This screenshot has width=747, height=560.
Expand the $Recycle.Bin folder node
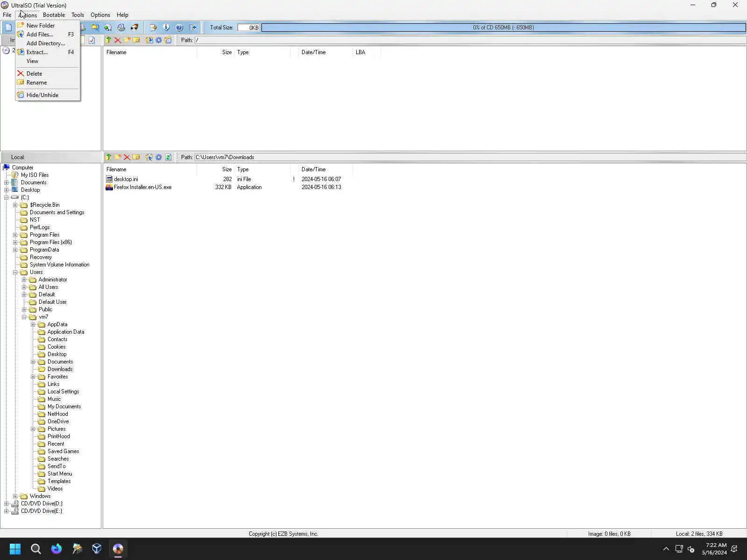point(15,205)
